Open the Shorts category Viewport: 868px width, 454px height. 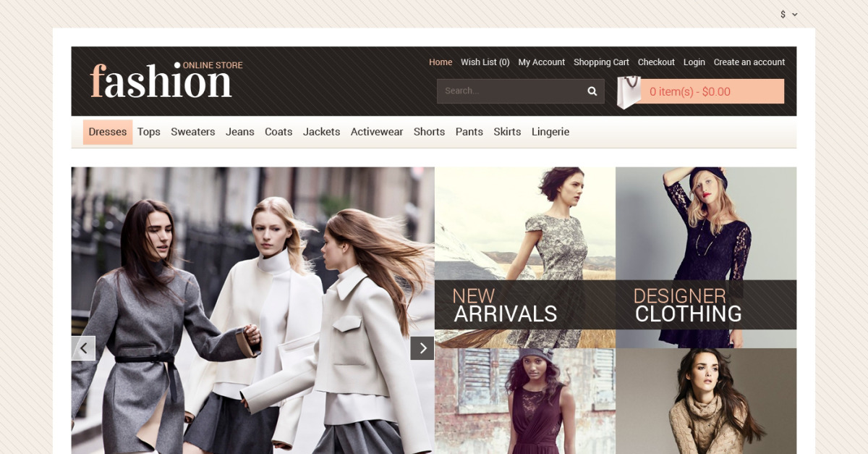coord(429,132)
